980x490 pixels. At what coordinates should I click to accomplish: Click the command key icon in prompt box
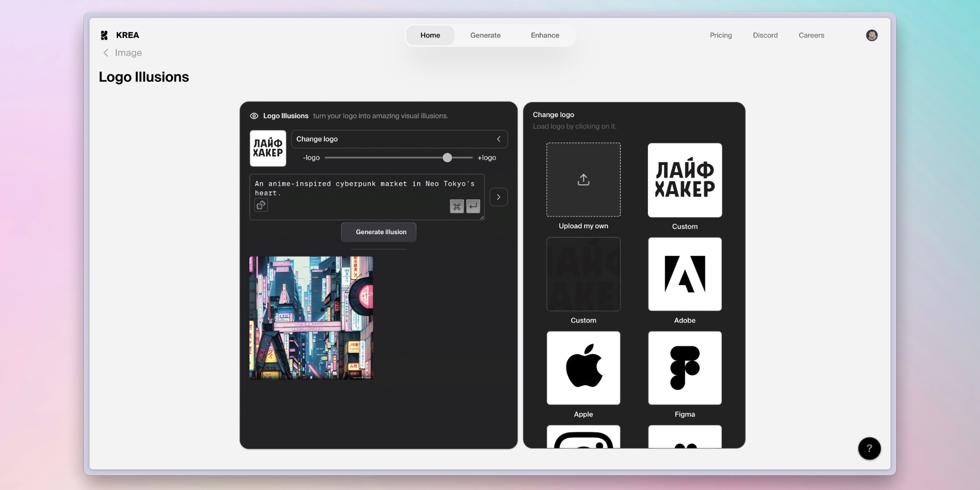457,206
